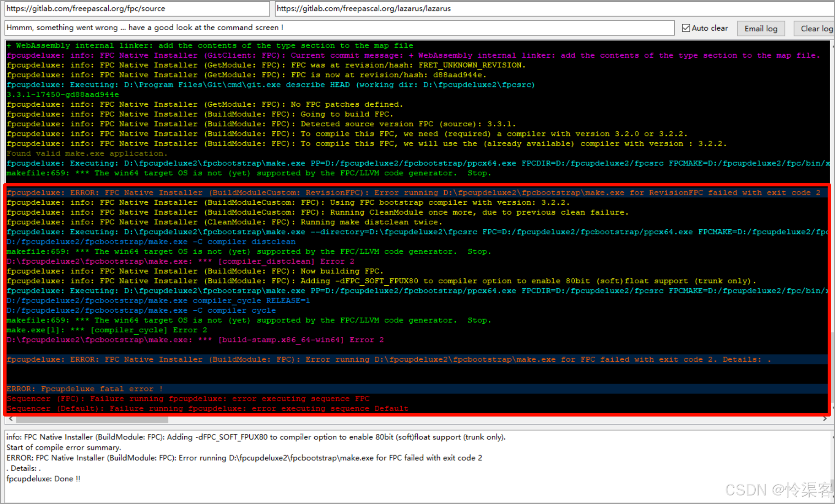835x504 pixels.
Task: Click the 'fpcupdeluxe: Done !!' summary line
Action: click(43, 479)
